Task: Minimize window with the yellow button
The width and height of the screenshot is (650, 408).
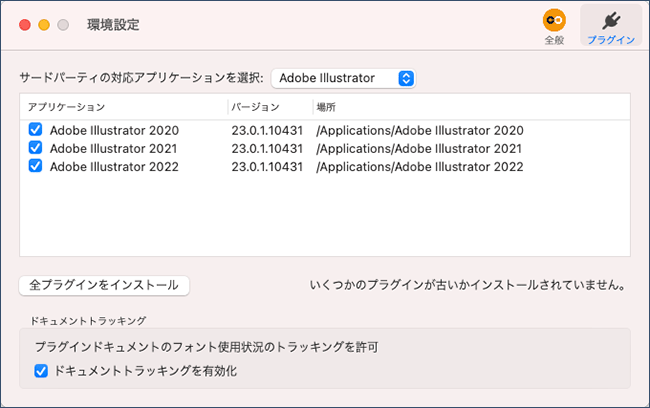Action: 44,25
